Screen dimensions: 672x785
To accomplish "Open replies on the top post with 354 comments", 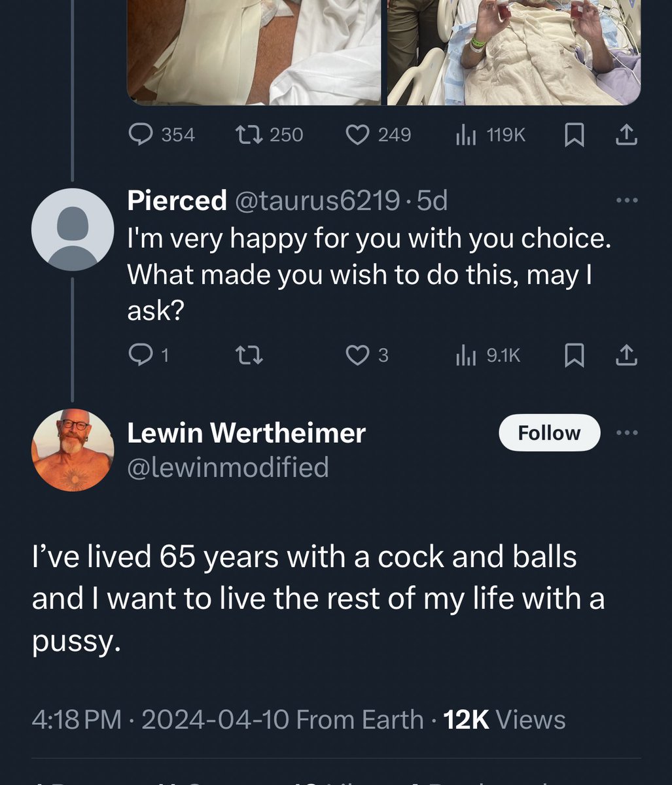I will pos(161,135).
